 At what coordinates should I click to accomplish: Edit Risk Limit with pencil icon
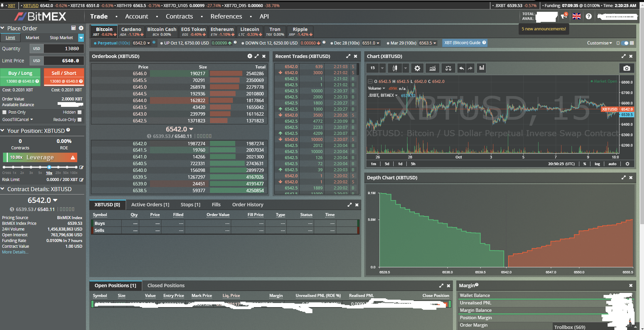(x=81, y=180)
